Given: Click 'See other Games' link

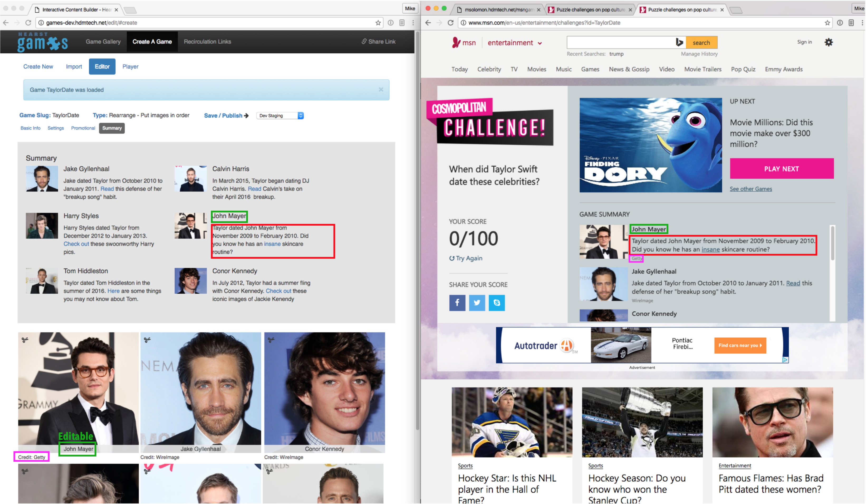Looking at the screenshot, I should pyautogui.click(x=751, y=189).
